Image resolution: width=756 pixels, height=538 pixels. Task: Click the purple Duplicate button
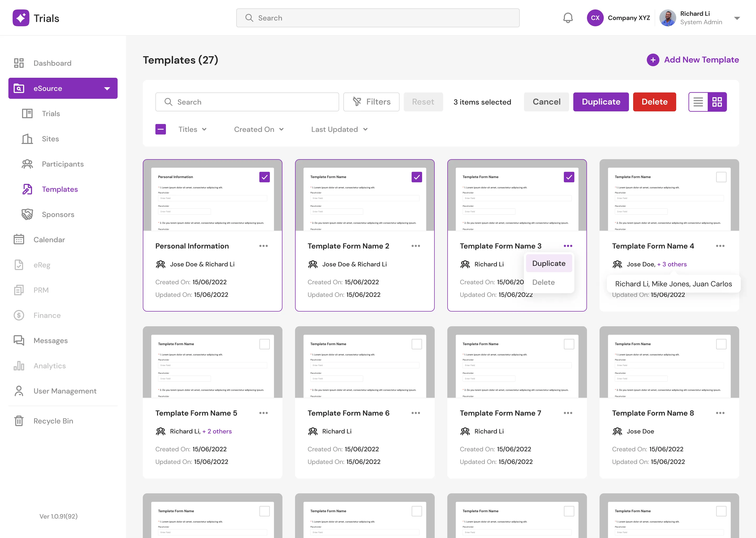601,102
